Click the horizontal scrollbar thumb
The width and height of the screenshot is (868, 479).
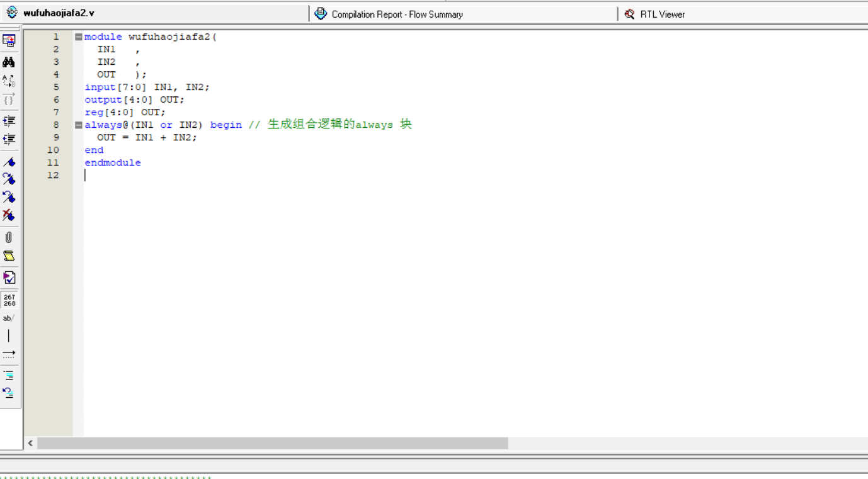[273, 443]
